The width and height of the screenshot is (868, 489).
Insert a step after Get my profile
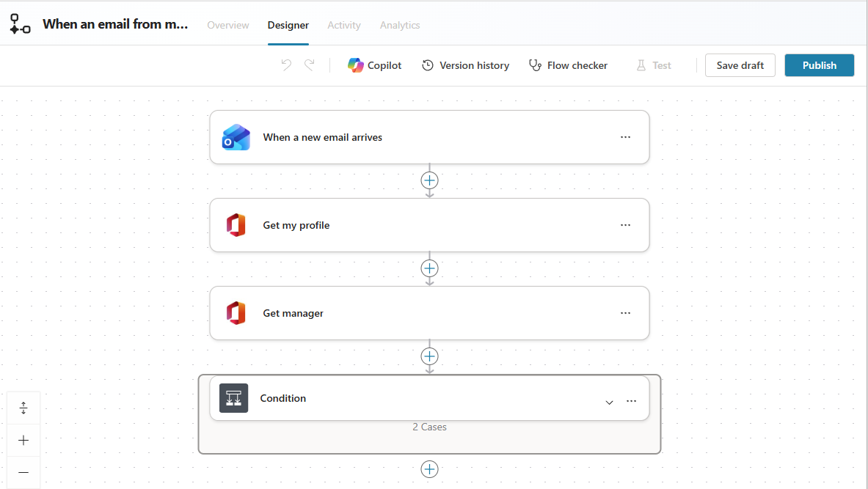tap(429, 268)
